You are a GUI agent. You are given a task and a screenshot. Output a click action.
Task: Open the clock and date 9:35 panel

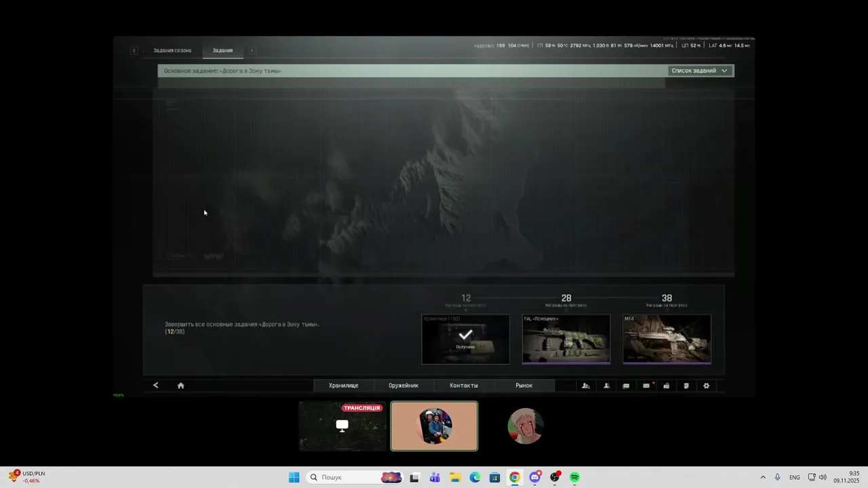tap(846, 477)
